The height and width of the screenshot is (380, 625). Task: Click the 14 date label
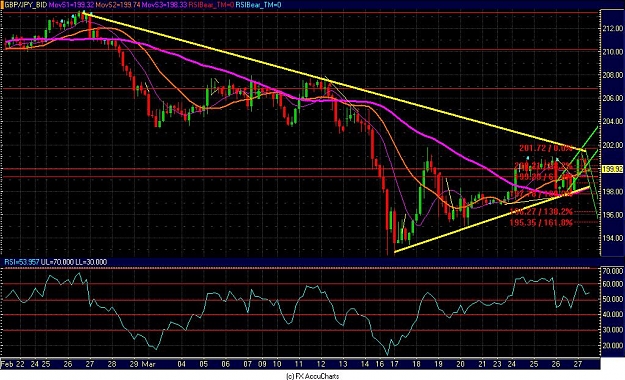[x=365, y=364]
